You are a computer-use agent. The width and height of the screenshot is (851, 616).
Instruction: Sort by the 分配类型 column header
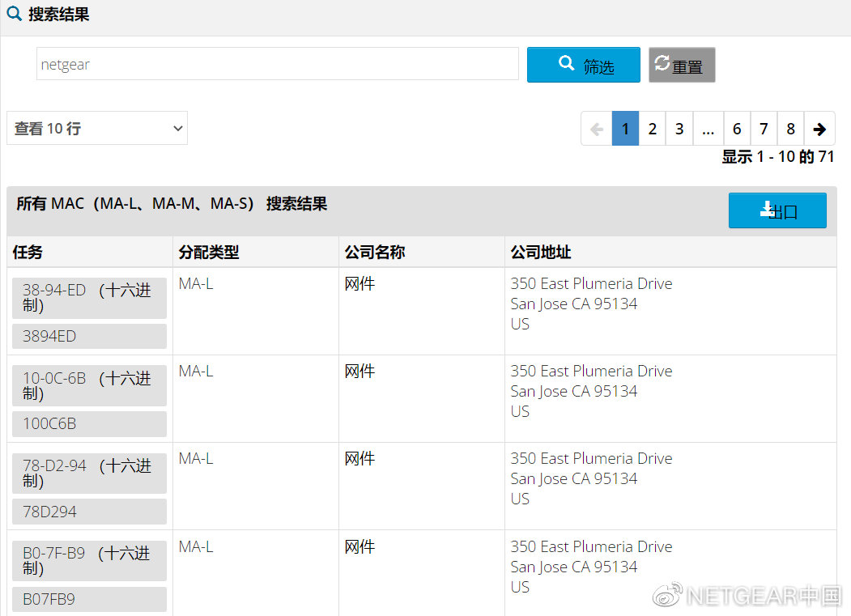(x=209, y=253)
